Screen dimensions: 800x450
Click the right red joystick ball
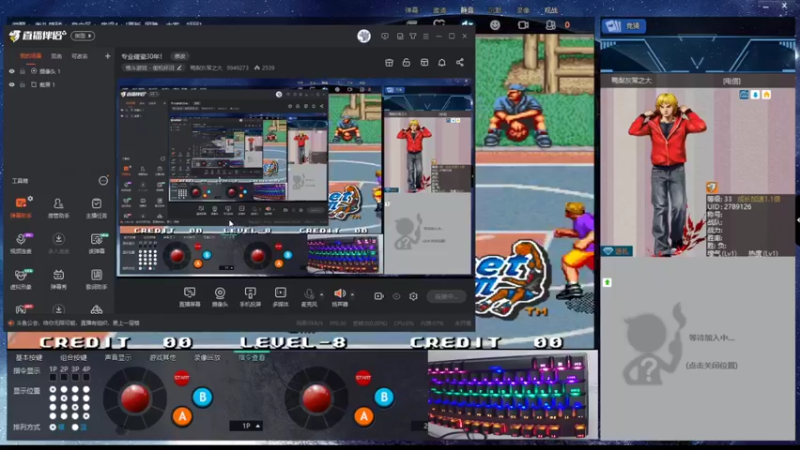317,397
